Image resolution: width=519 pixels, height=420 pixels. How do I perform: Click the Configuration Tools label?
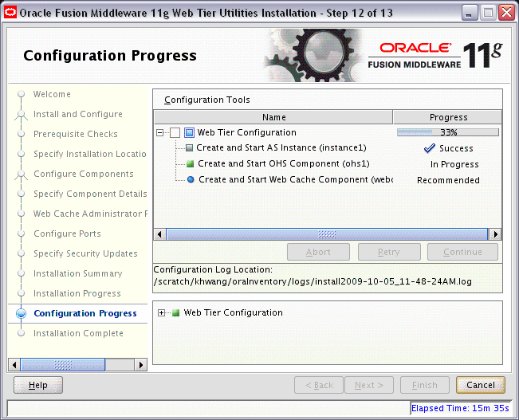click(206, 100)
